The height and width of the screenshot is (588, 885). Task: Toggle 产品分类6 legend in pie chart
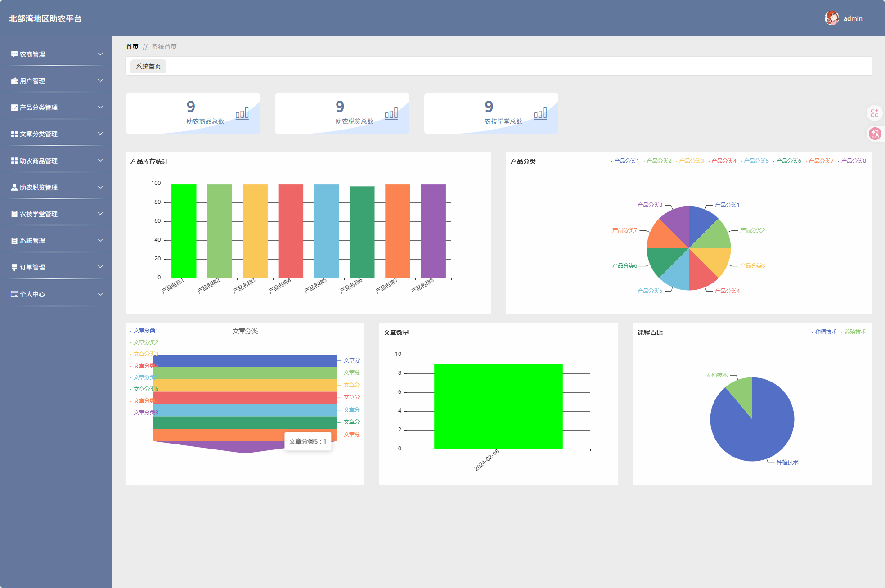point(787,161)
